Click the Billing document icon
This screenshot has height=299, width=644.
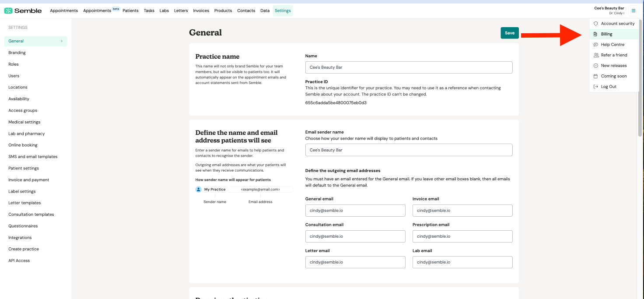tap(595, 34)
